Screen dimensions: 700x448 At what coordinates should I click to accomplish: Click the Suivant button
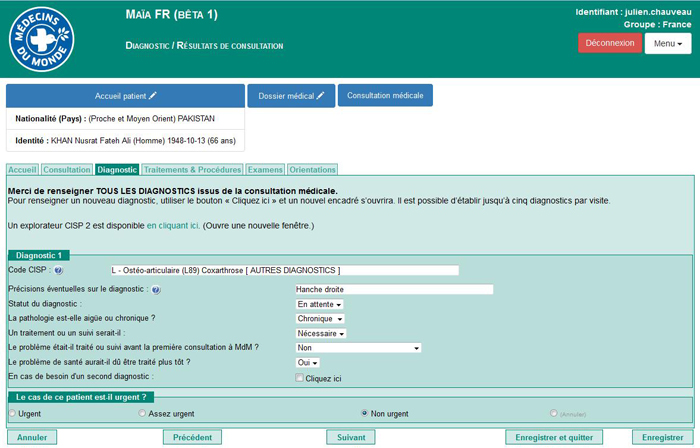(351, 438)
